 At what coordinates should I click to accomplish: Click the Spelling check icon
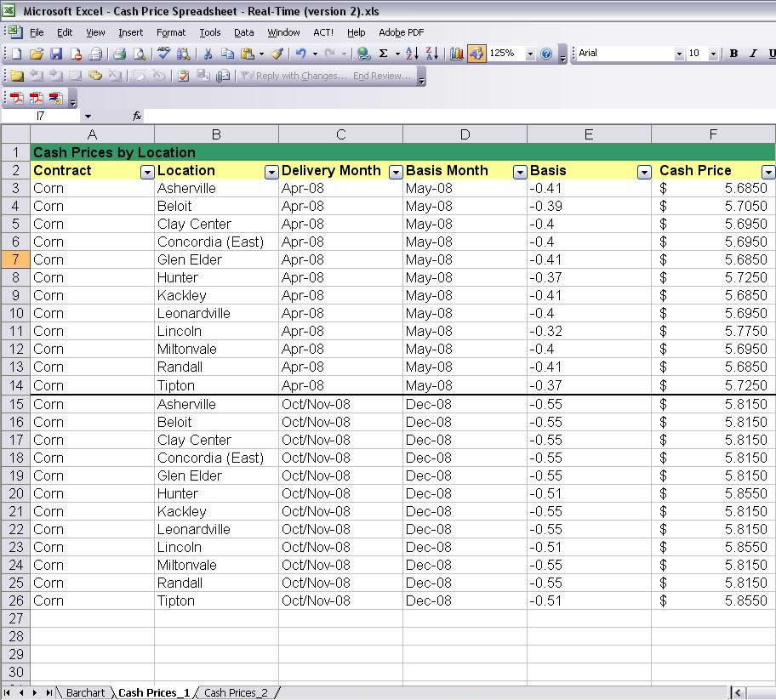click(x=163, y=54)
